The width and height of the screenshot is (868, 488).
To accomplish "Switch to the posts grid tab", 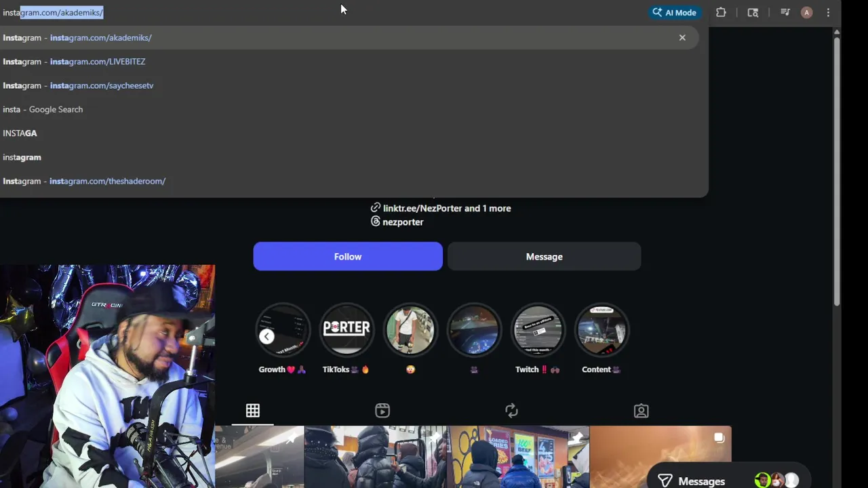I will [x=253, y=411].
